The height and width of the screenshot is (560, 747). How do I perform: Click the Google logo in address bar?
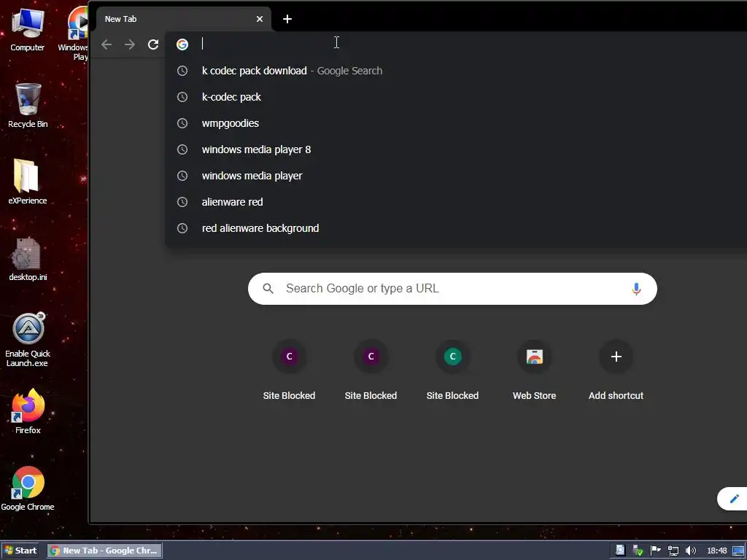pyautogui.click(x=182, y=44)
